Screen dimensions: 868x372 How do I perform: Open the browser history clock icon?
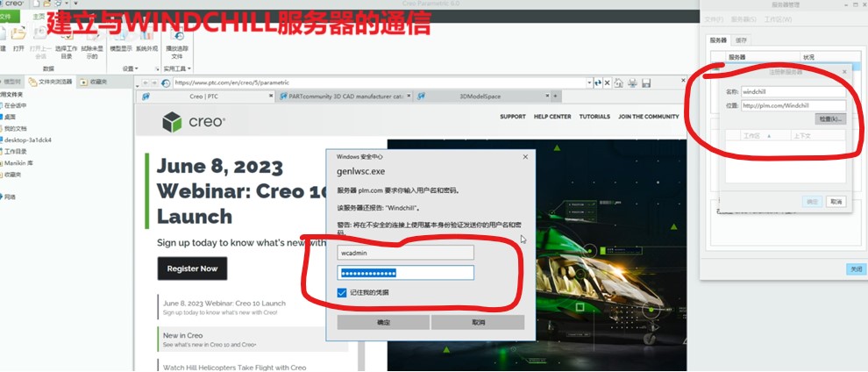tap(166, 83)
